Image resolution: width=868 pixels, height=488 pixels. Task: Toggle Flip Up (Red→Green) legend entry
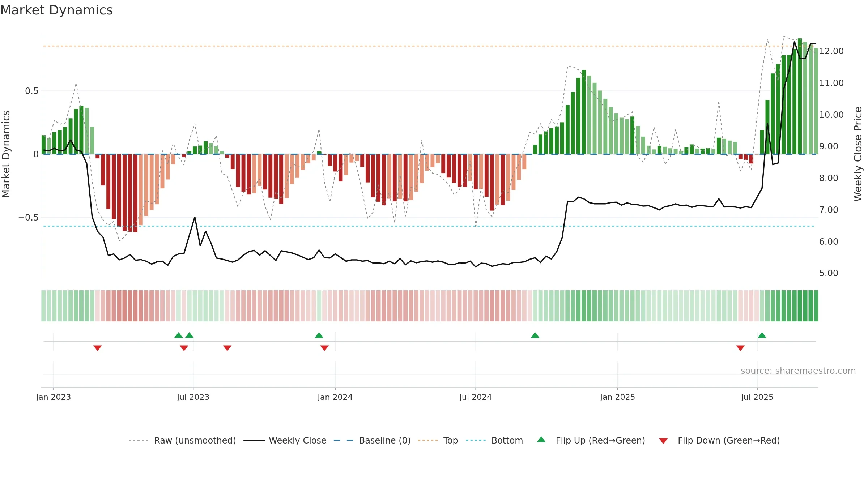[x=591, y=440]
